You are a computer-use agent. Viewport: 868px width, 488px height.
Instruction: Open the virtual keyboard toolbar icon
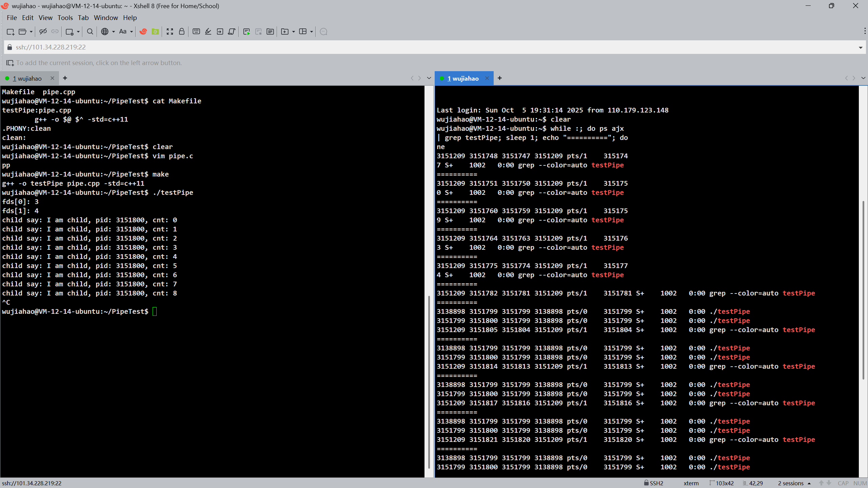(x=196, y=32)
